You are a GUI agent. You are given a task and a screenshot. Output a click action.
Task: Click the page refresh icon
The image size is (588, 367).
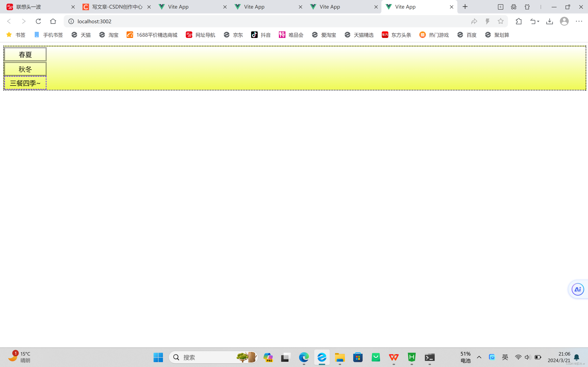point(38,21)
